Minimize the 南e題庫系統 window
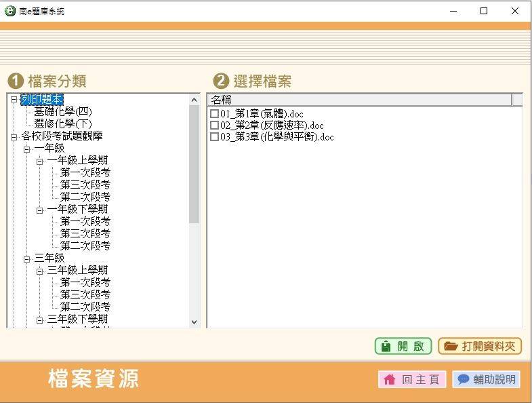 (x=453, y=12)
